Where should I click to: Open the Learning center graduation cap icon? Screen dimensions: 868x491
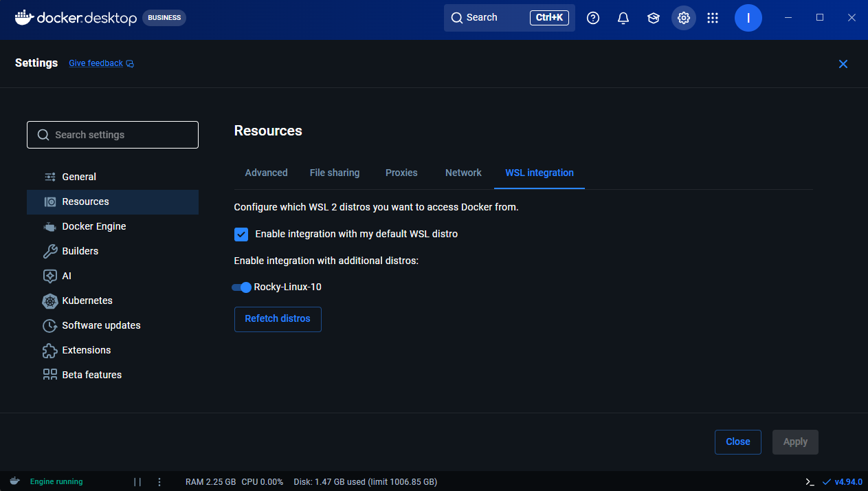click(x=654, y=18)
